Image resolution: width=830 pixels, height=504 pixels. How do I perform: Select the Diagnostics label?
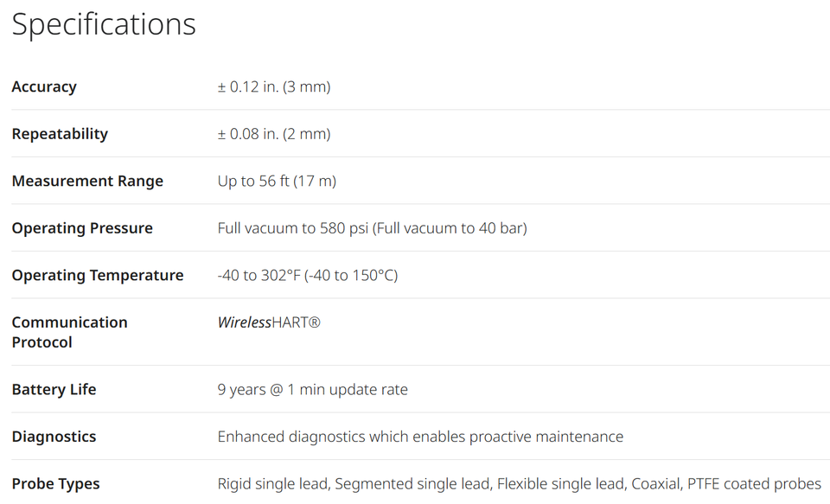click(x=54, y=437)
